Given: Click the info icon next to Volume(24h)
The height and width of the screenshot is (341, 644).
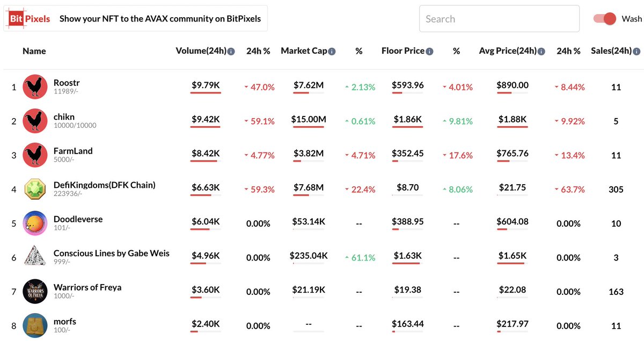Looking at the screenshot, I should pos(231,52).
